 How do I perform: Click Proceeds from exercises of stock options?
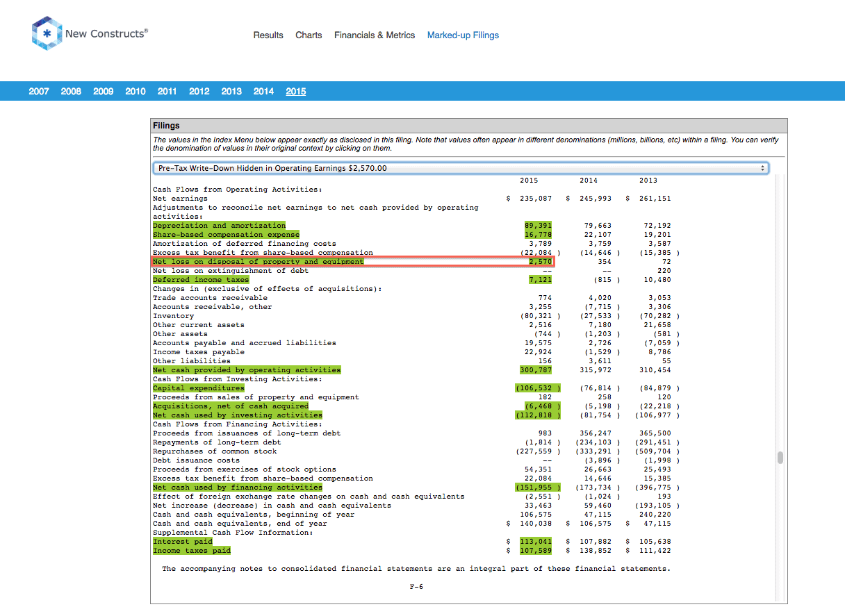245,469
